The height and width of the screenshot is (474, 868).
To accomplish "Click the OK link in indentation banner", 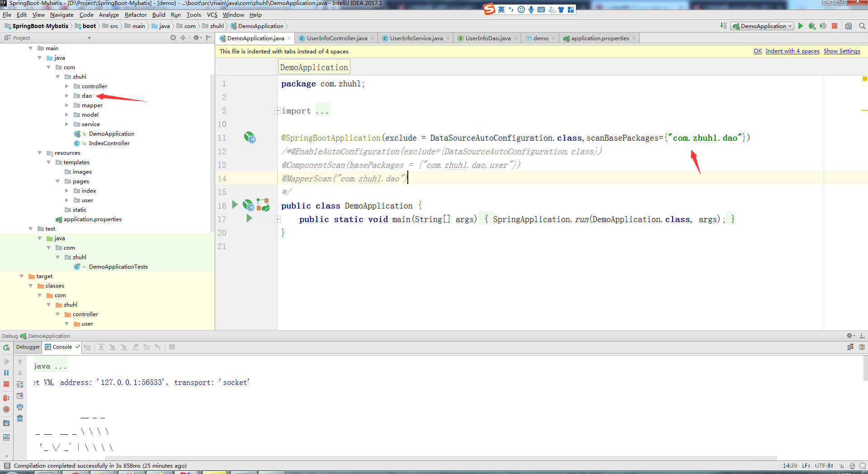I will 758,51.
